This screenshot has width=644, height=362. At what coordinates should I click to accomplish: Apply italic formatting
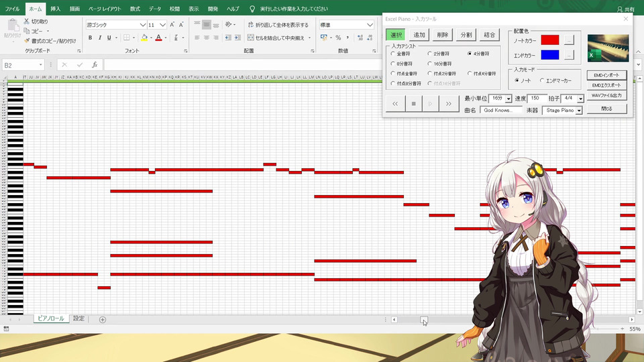(x=99, y=38)
